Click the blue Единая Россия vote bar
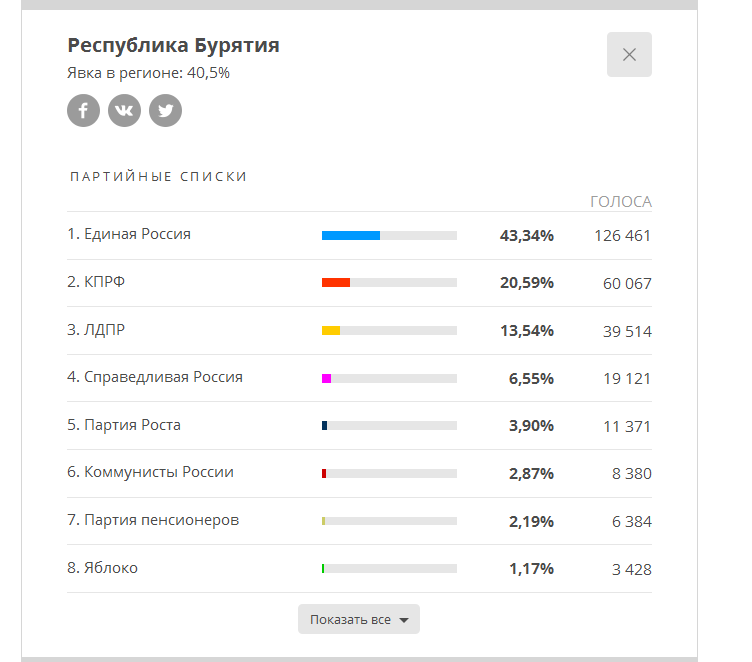This screenshot has width=752, height=662. tap(351, 236)
